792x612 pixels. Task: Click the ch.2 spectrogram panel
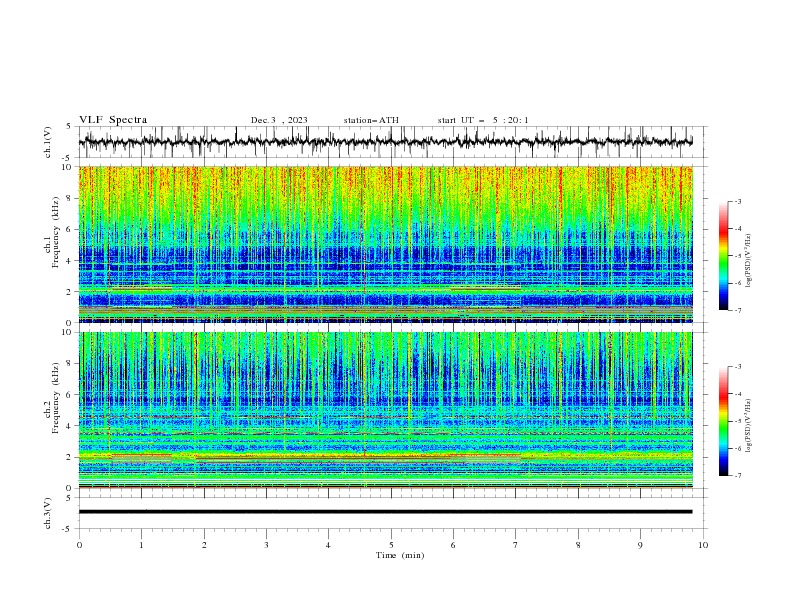(385, 410)
